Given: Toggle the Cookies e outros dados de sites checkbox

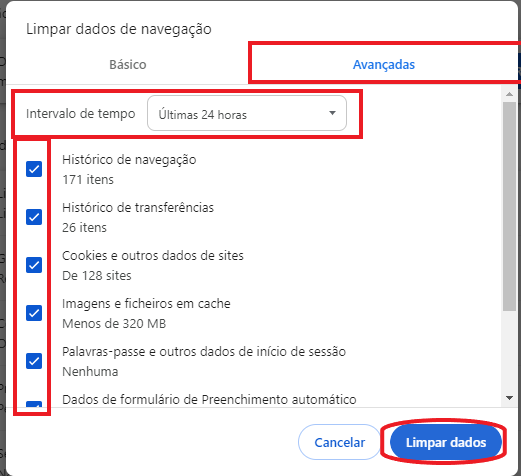Looking at the screenshot, I should click(x=34, y=265).
